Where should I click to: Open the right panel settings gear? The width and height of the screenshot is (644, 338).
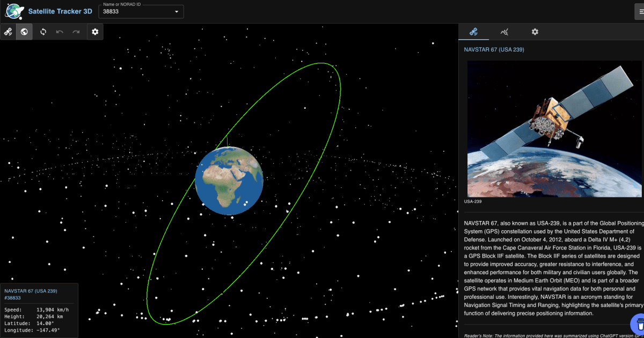535,32
